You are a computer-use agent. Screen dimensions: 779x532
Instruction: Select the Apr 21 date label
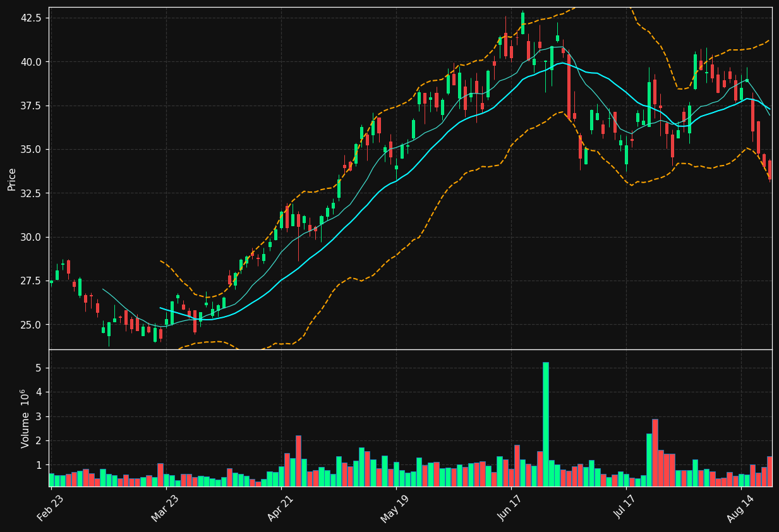(280, 509)
